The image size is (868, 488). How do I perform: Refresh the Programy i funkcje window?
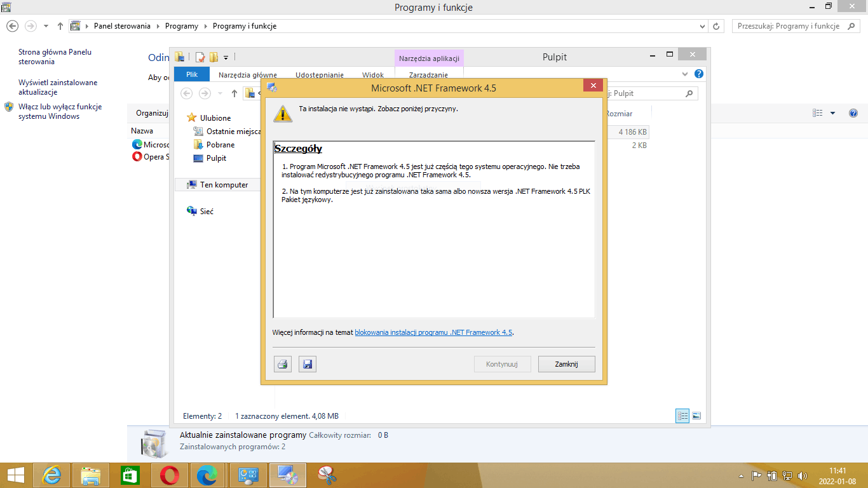[x=717, y=26]
